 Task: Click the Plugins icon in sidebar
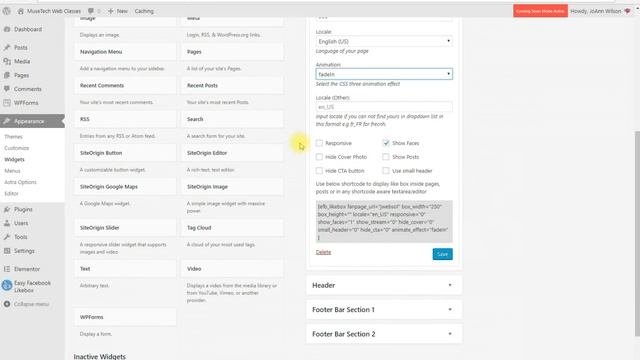pyautogui.click(x=7, y=209)
